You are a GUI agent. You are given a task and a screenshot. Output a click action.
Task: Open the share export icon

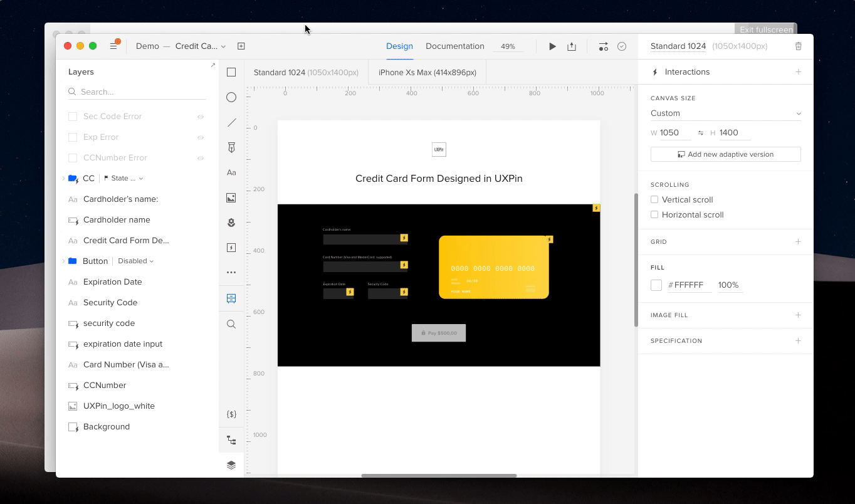pyautogui.click(x=572, y=46)
